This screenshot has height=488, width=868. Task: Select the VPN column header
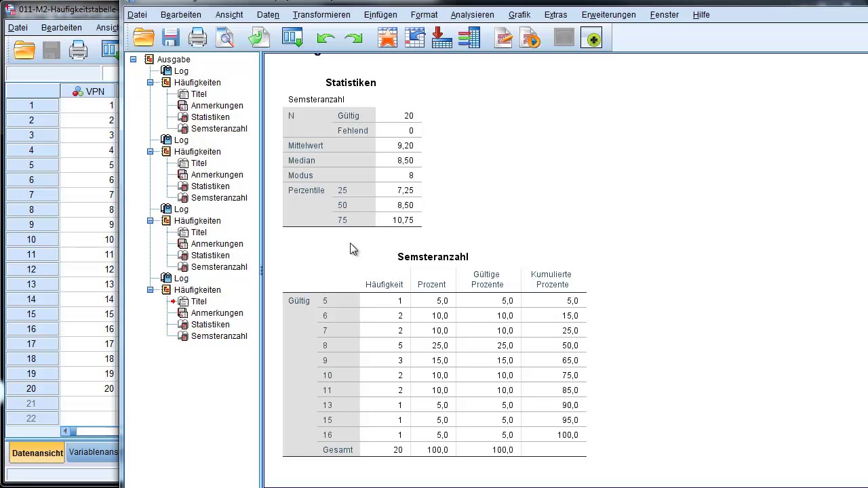click(x=88, y=91)
